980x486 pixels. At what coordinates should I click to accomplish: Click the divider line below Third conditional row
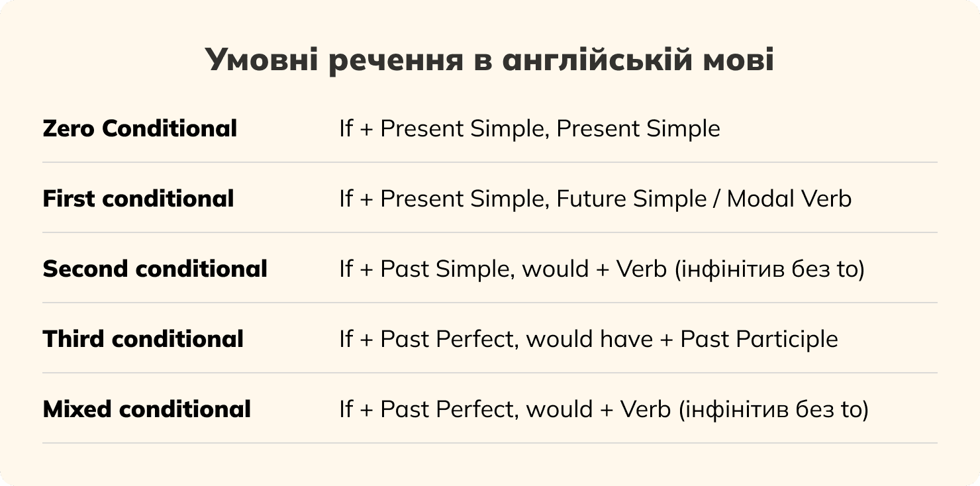[490, 373]
